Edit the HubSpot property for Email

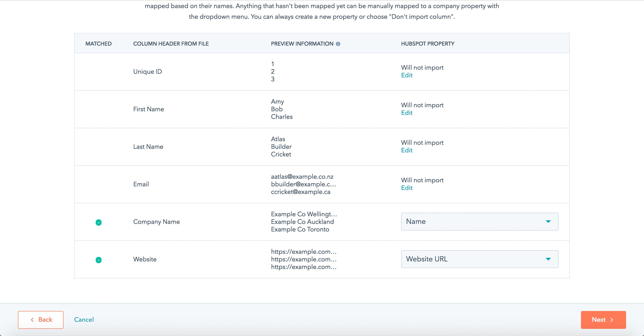[407, 188]
